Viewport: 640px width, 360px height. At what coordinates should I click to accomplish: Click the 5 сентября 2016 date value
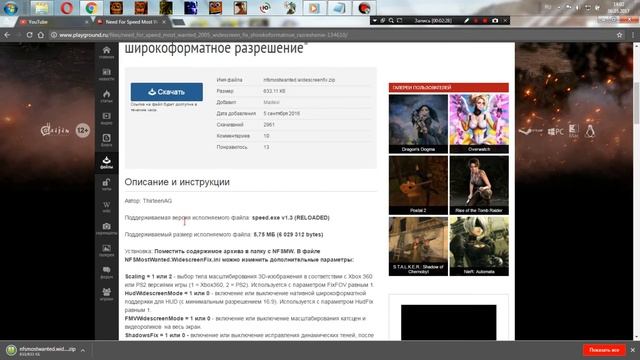282,113
